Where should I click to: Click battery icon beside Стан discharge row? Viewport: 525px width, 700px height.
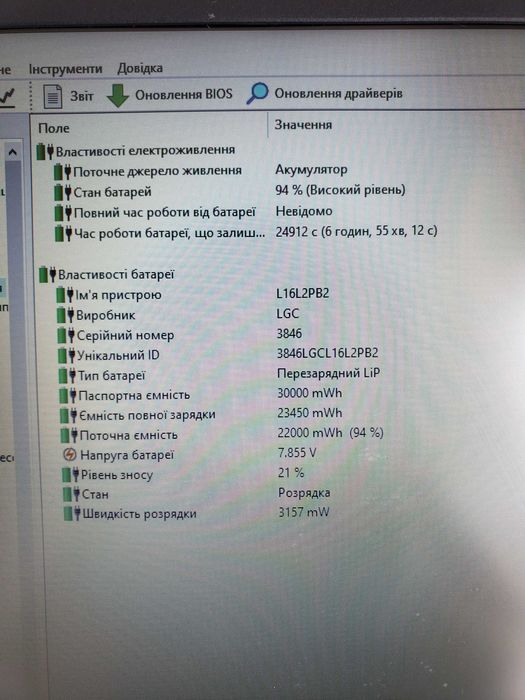tap(71, 495)
